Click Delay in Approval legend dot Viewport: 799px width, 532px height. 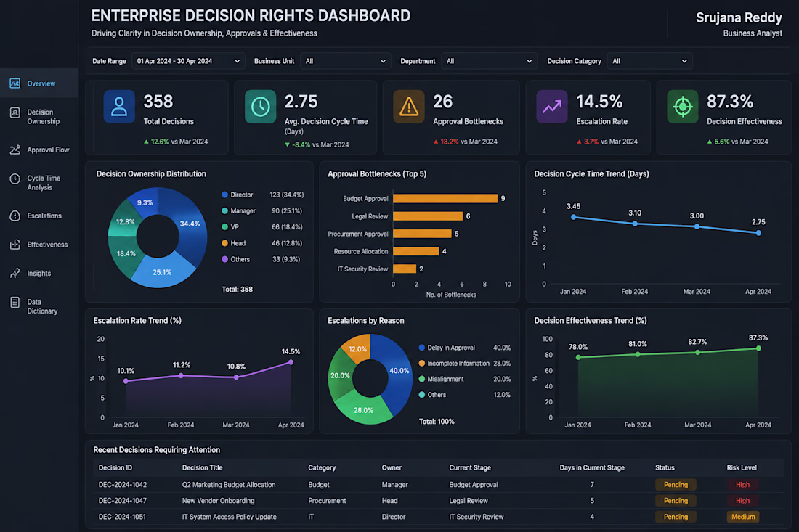[x=421, y=348]
